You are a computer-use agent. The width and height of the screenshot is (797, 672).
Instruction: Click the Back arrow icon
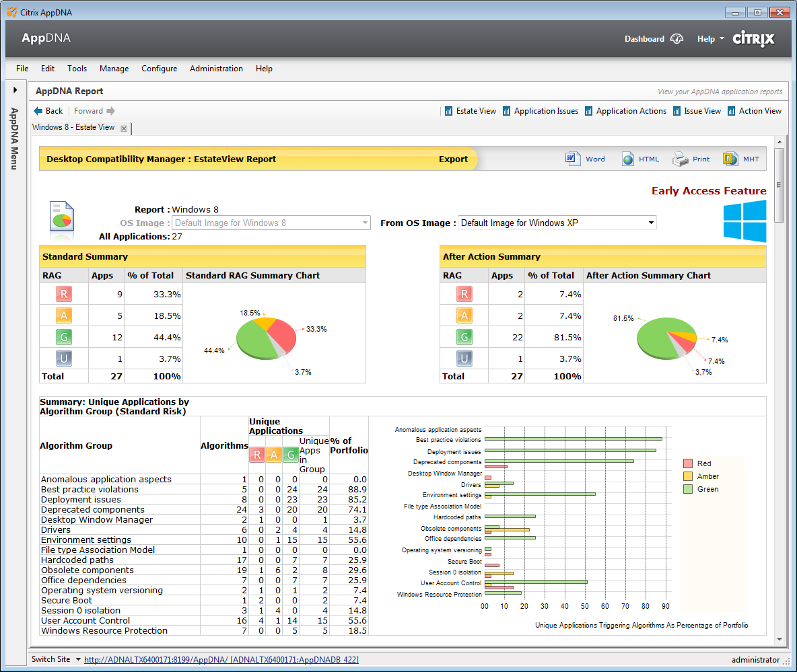tap(38, 111)
